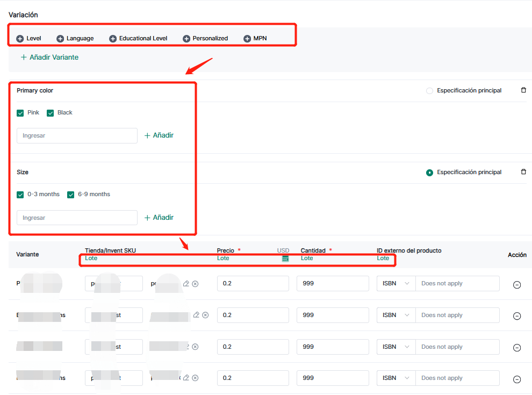Open the ISBN dropdown in the first row
The image size is (532, 395).
pyautogui.click(x=396, y=284)
